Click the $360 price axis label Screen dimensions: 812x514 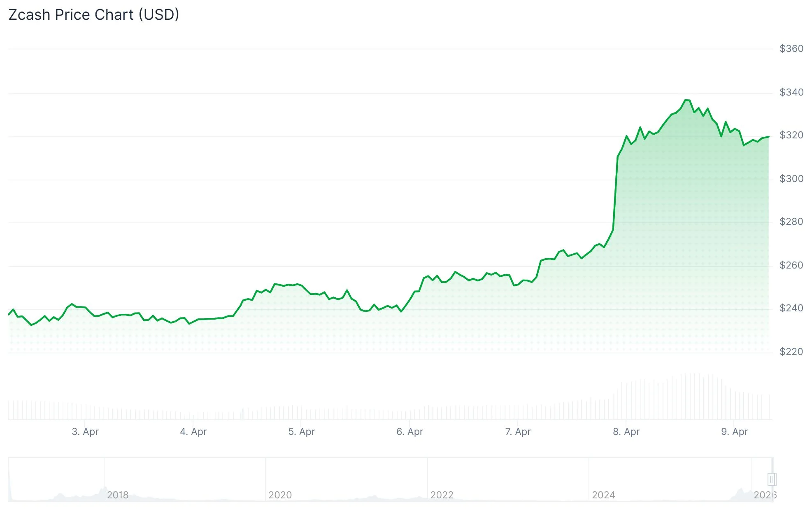791,49
